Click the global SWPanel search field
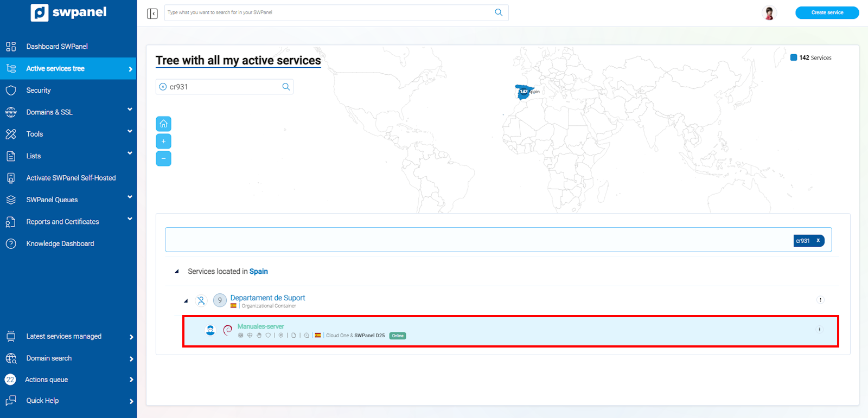Viewport: 868px width, 418px height. (328, 12)
